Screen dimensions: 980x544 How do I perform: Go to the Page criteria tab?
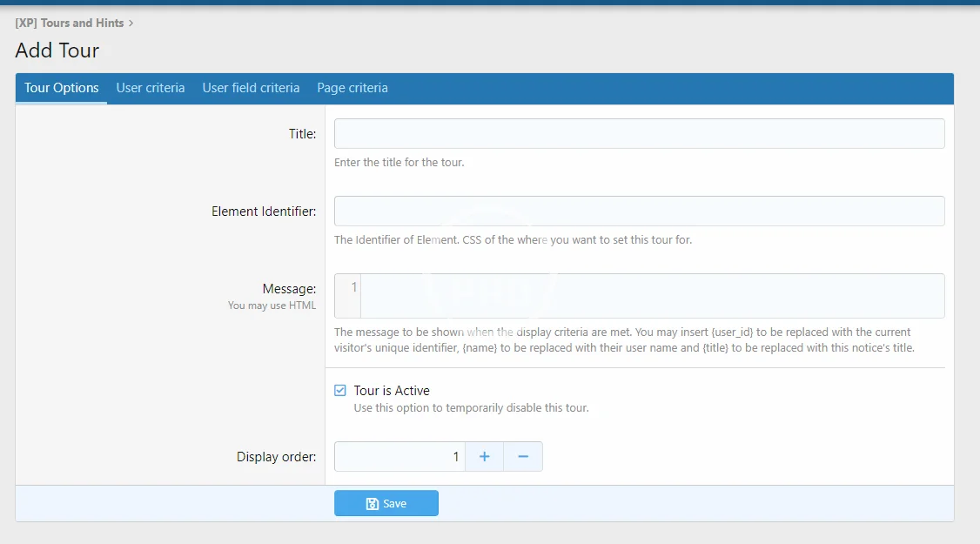coord(352,88)
